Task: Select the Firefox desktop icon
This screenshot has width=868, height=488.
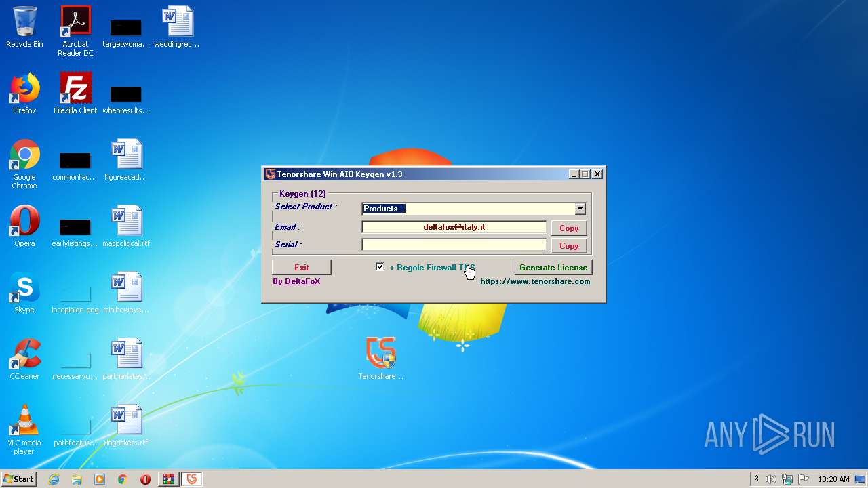Action: pos(24,94)
